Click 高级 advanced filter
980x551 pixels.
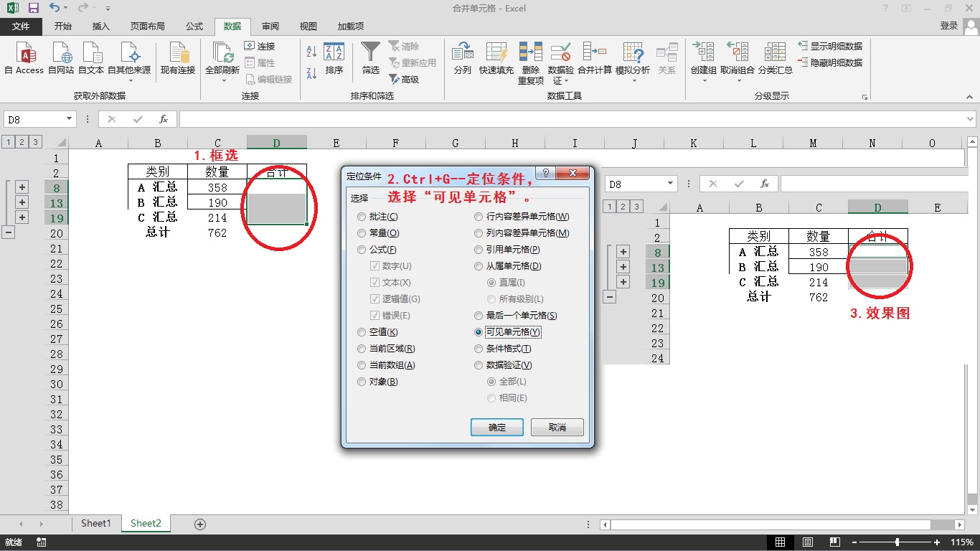(x=405, y=79)
